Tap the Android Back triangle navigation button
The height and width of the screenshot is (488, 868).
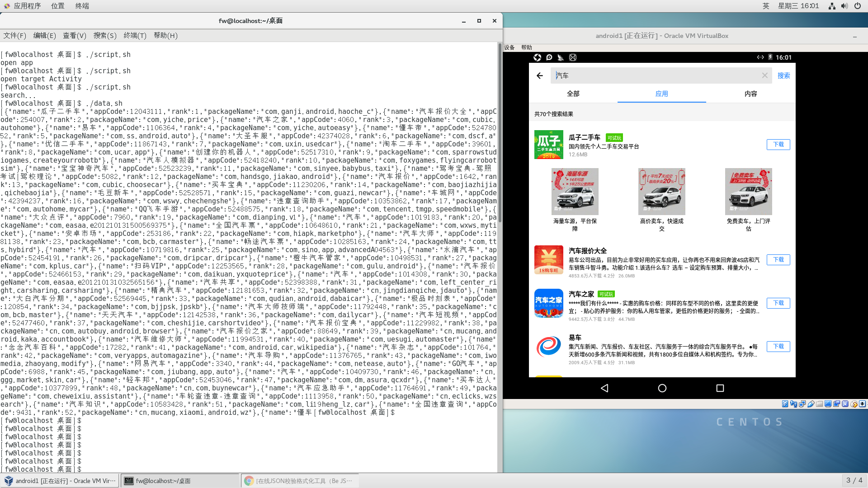click(604, 388)
